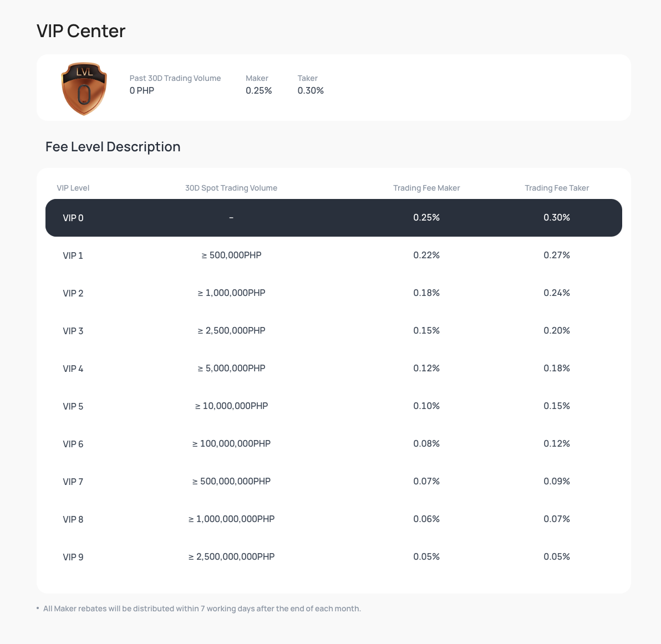Click the VIP Level column header

coord(73,188)
